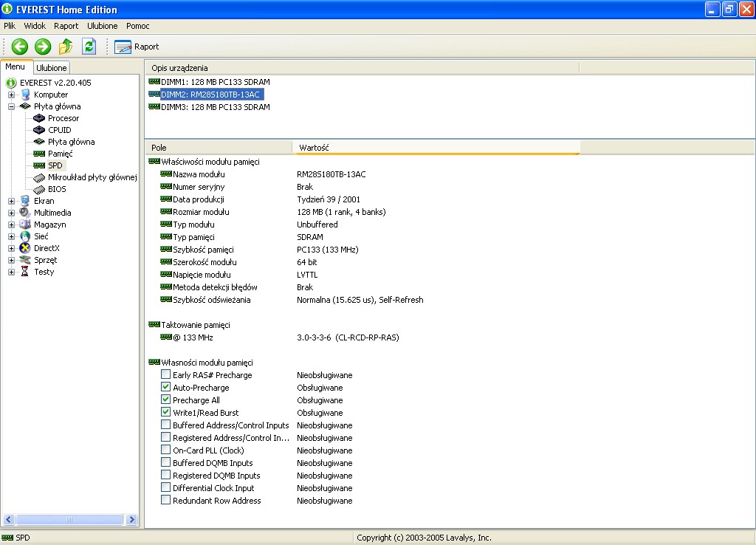The width and height of the screenshot is (756, 545).
Task: Expand the Magazyn tree node
Action: (11, 224)
